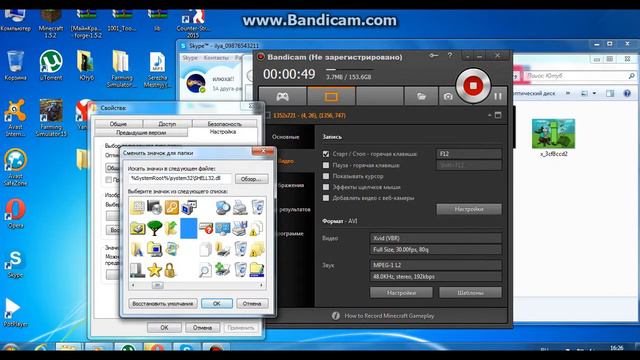Click Восстановить умолчания button
The width and height of the screenshot is (640, 360).
tap(162, 303)
